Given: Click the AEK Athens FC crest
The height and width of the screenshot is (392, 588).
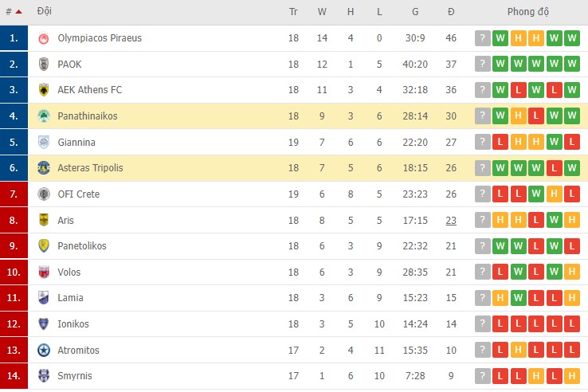Looking at the screenshot, I should [44, 90].
